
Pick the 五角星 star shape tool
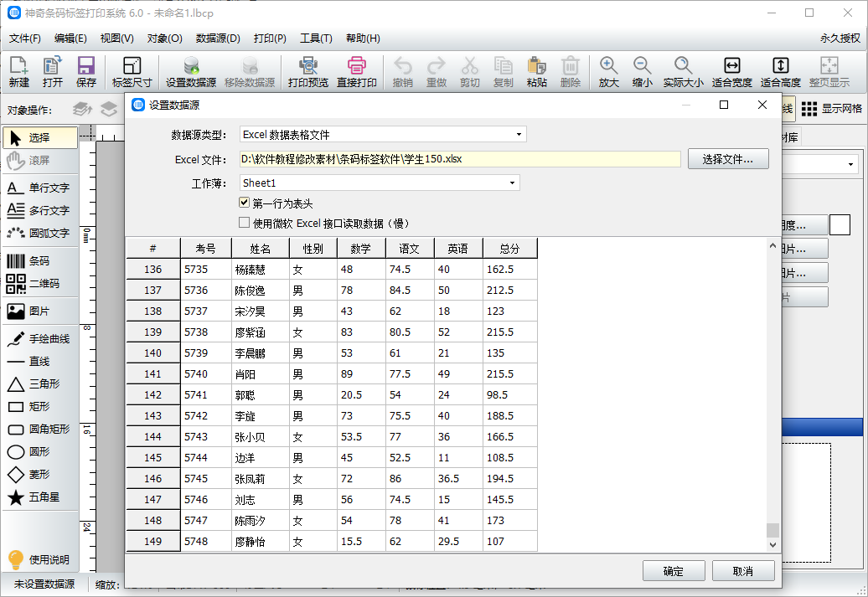(x=39, y=497)
